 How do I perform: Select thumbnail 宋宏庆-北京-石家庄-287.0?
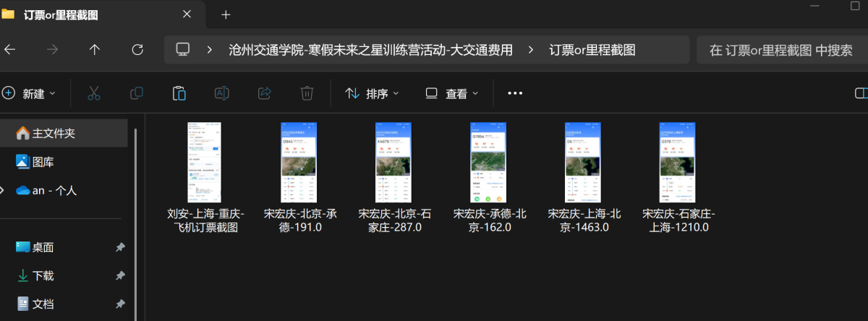pyautogui.click(x=393, y=163)
